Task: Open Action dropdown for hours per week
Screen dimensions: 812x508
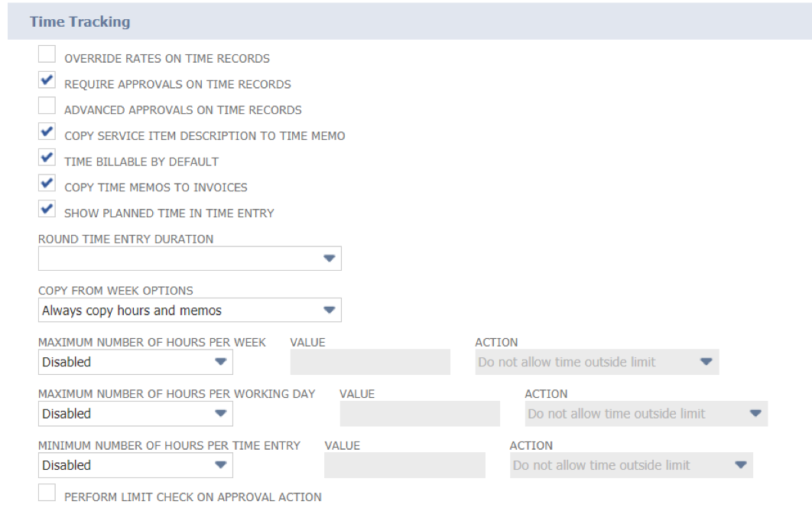Action: point(597,362)
